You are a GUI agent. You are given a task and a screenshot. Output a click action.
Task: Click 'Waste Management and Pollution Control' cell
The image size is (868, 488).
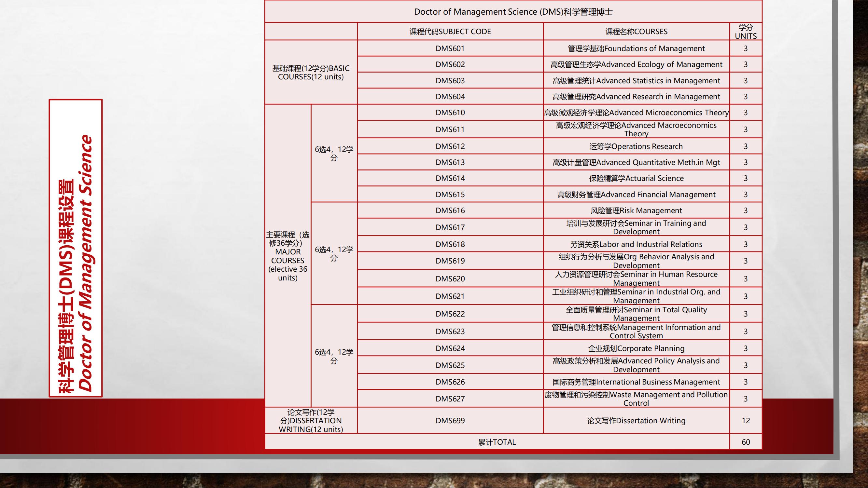(x=636, y=399)
